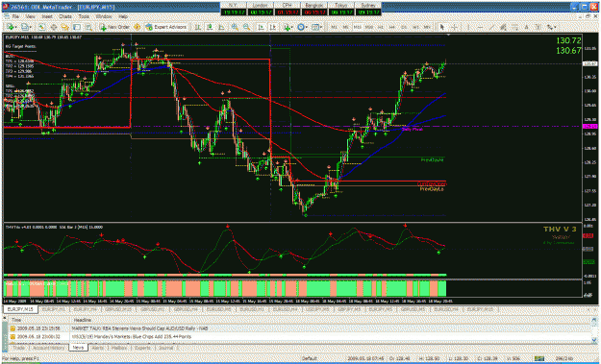The width and height of the screenshot is (601, 364).
Task: Select the cursor arrow tool
Action: pos(442,27)
